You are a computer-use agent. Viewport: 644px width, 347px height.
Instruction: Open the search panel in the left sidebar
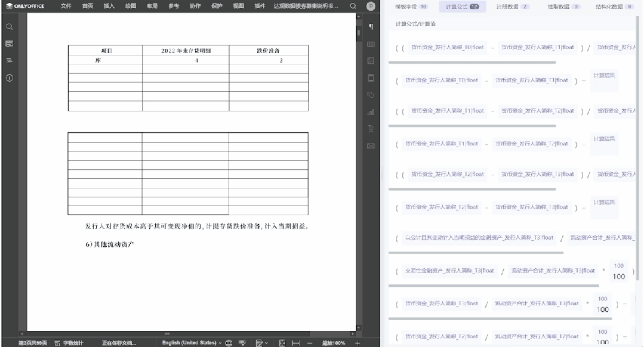point(9,27)
